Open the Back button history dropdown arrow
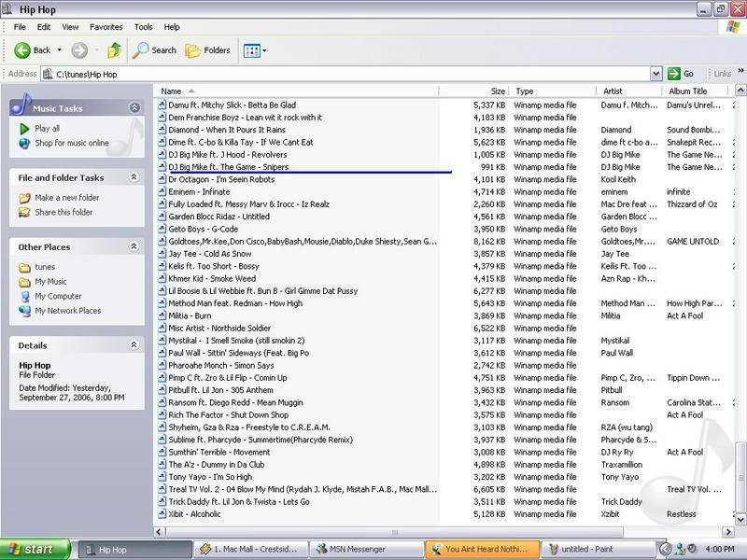 pos(60,50)
